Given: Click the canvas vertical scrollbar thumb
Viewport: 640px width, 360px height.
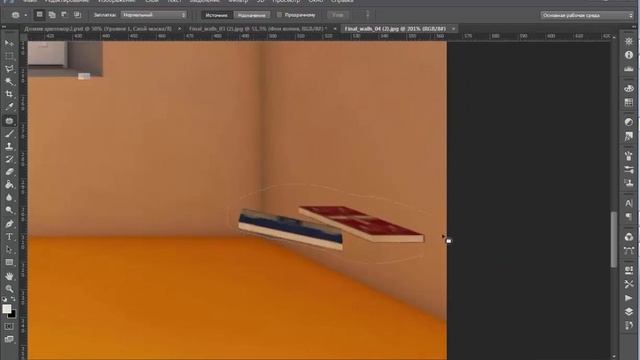Looking at the screenshot, I should pos(613,240).
